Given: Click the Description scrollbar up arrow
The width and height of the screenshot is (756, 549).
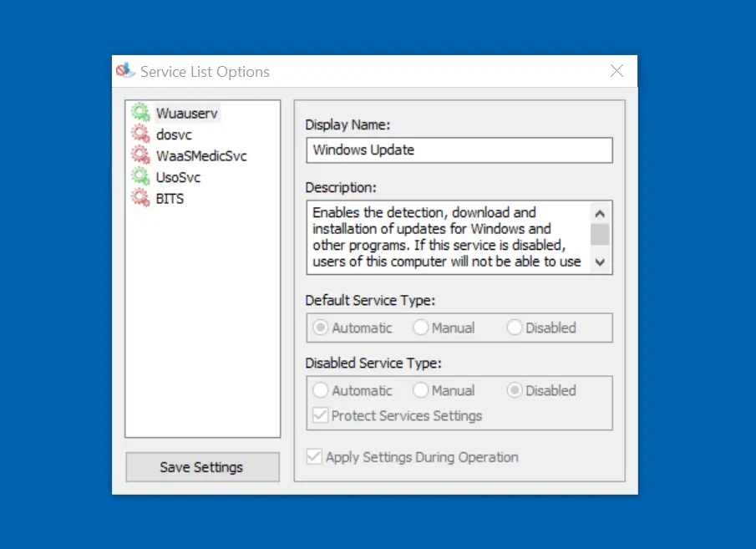Looking at the screenshot, I should click(x=600, y=213).
